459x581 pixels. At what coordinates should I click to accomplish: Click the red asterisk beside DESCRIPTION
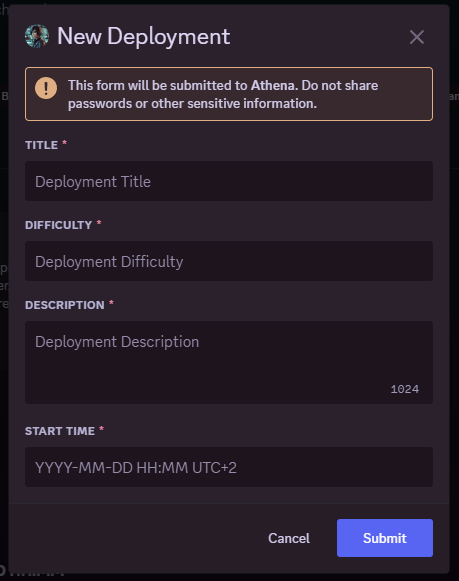click(111, 303)
